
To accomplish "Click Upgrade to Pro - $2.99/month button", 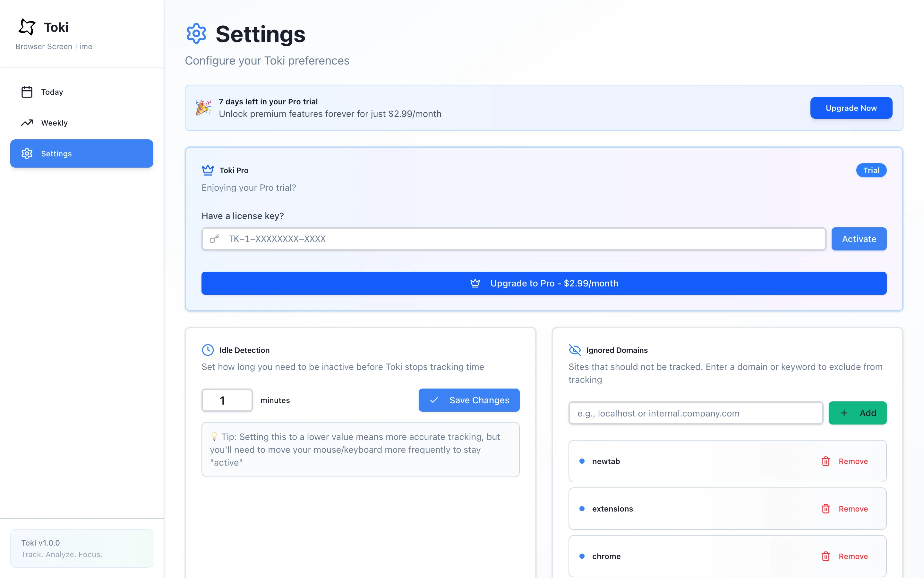I will coord(544,283).
